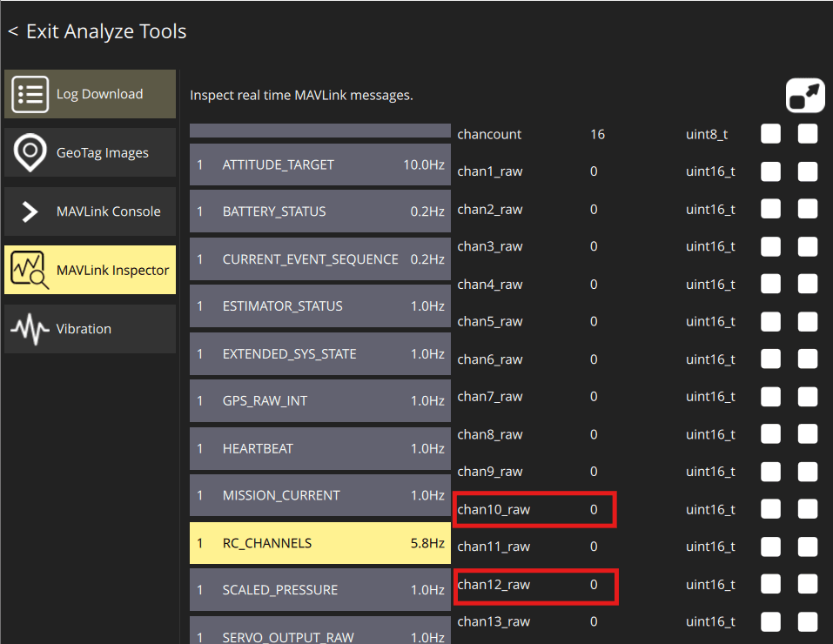
Task: Open MAVLink Console tab
Action: tap(90, 211)
